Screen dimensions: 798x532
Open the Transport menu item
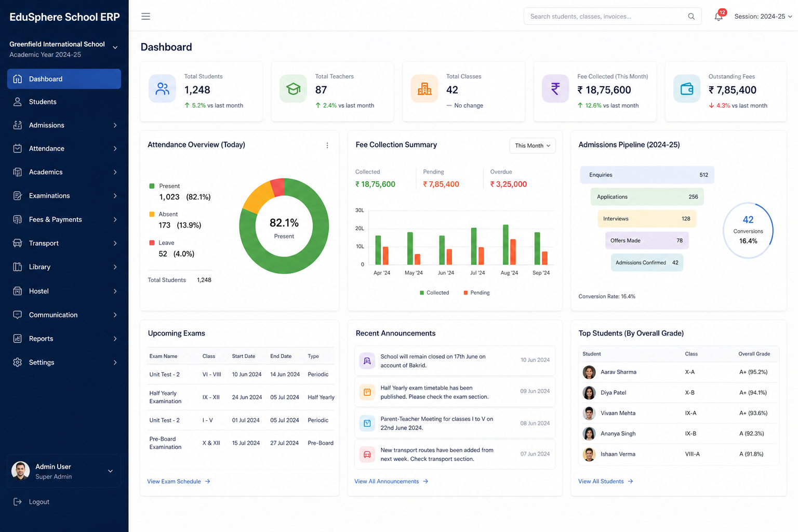pos(64,243)
